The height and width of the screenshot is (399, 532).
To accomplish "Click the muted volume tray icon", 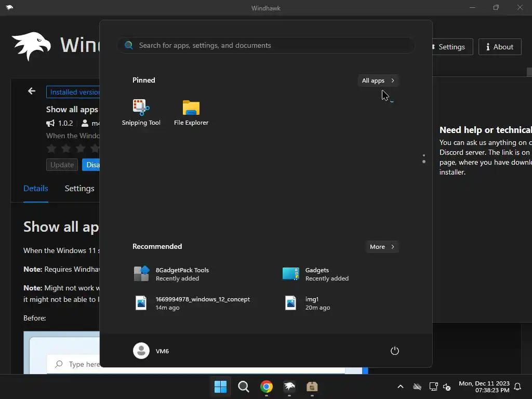I will (447, 387).
